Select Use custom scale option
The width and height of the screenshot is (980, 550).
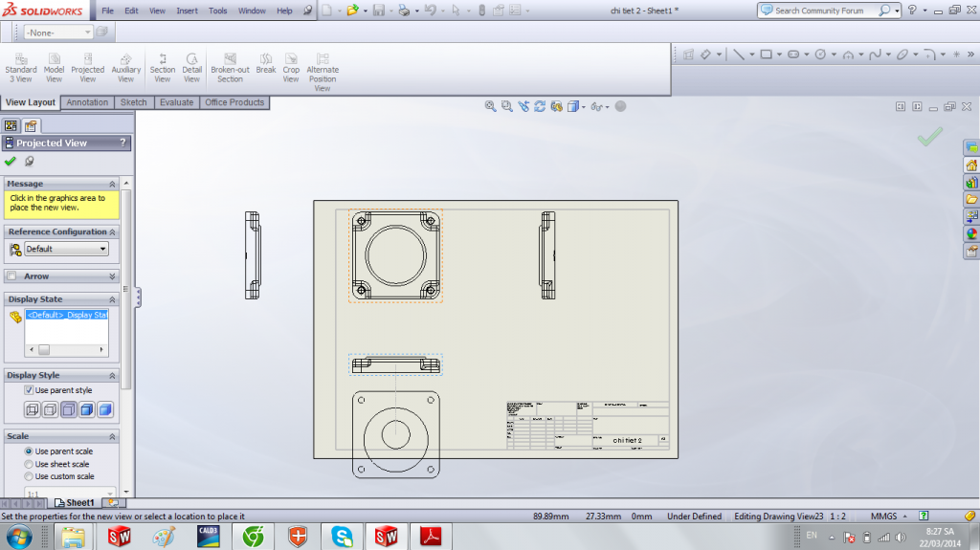click(29, 476)
